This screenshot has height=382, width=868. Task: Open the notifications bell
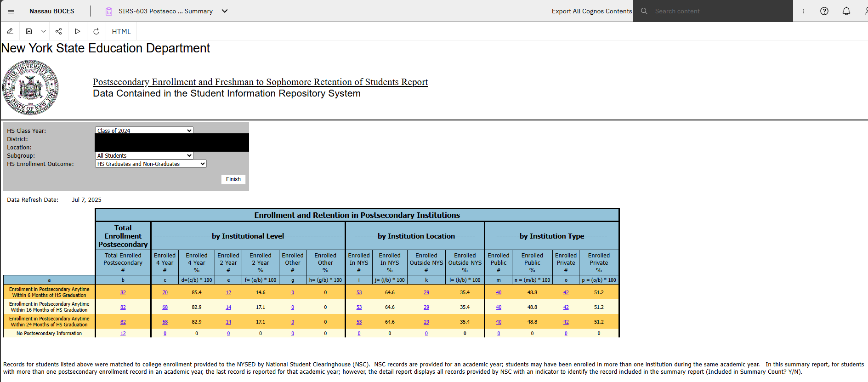click(x=846, y=11)
